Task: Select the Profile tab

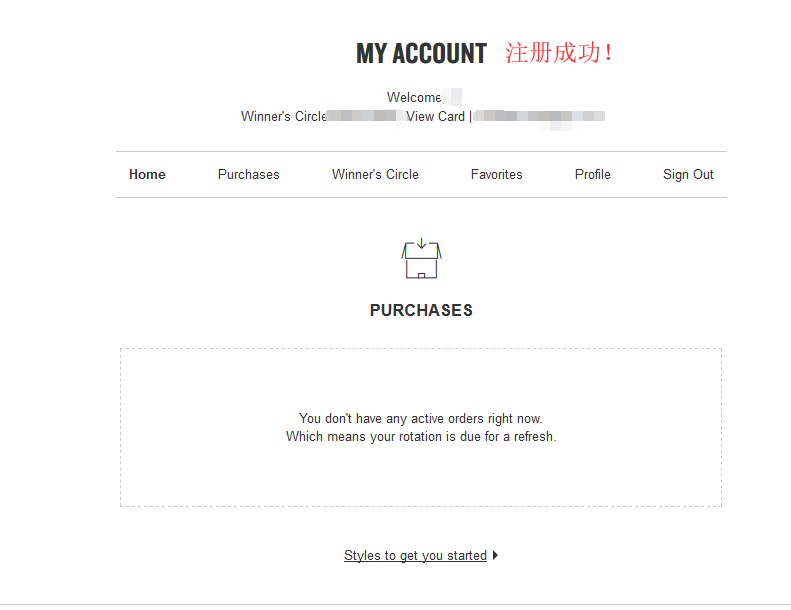Action: [x=593, y=174]
